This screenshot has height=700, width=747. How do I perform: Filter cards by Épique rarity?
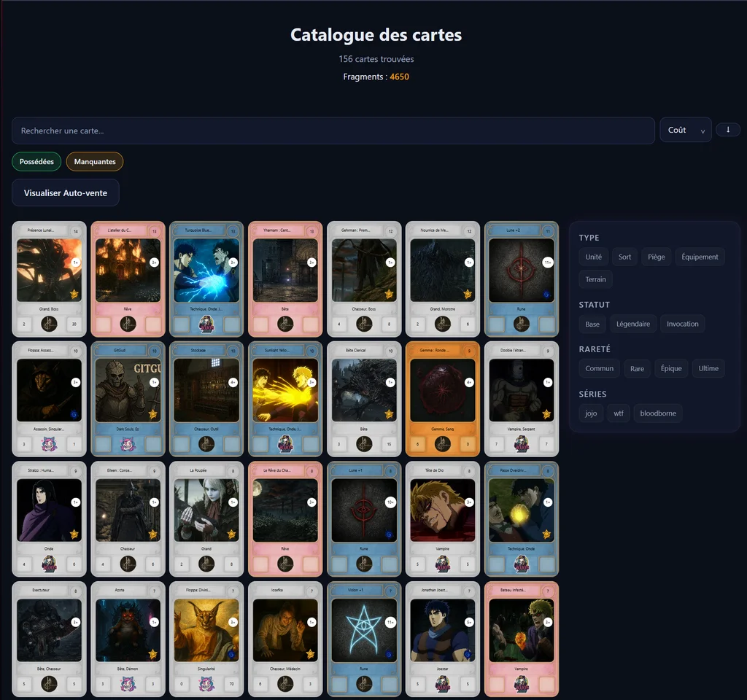pos(669,368)
